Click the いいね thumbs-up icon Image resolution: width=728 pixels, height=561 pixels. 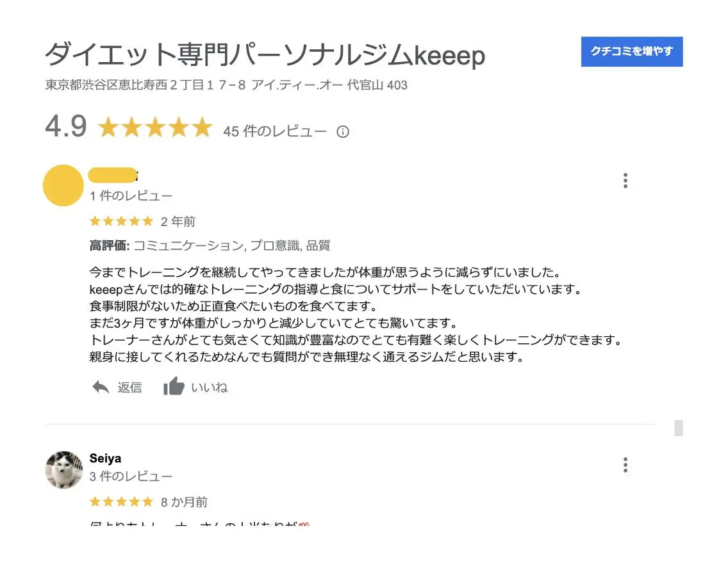pyautogui.click(x=174, y=386)
